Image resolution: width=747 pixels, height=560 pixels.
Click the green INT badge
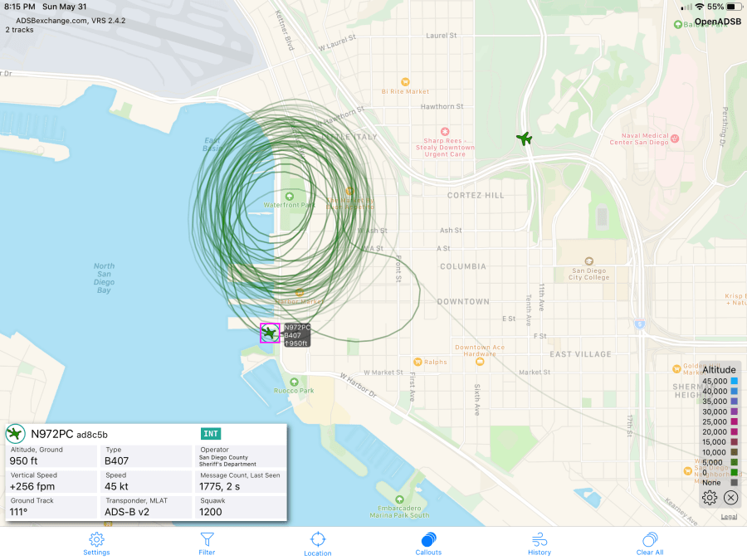211,433
